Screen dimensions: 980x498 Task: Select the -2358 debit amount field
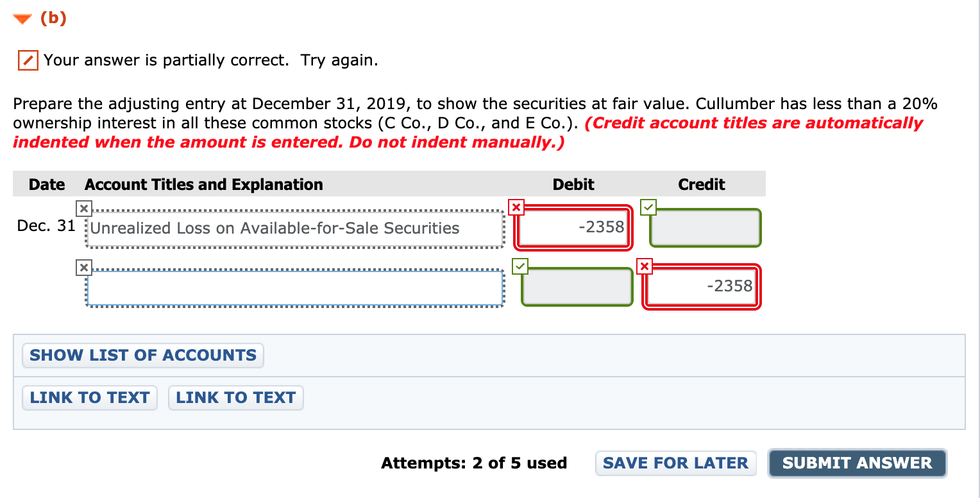pyautogui.click(x=573, y=227)
